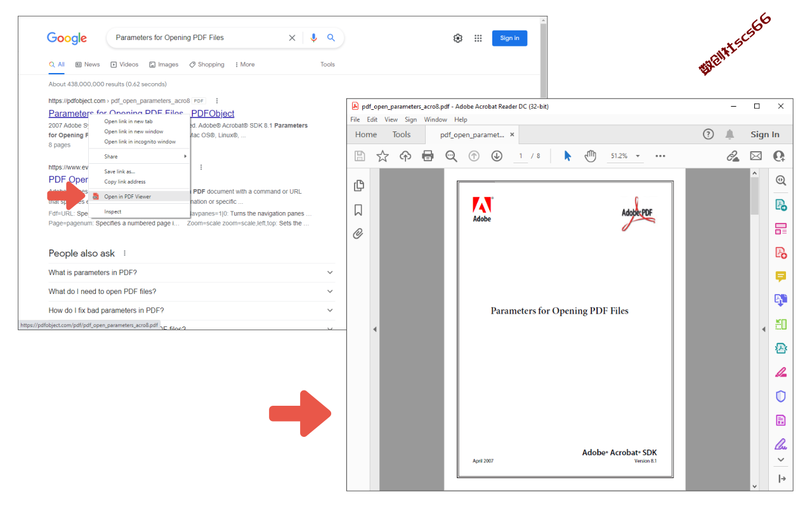This screenshot has width=812, height=508.
Task: Click the star bookmark icon in Acrobat toolbar
Action: [x=383, y=156]
